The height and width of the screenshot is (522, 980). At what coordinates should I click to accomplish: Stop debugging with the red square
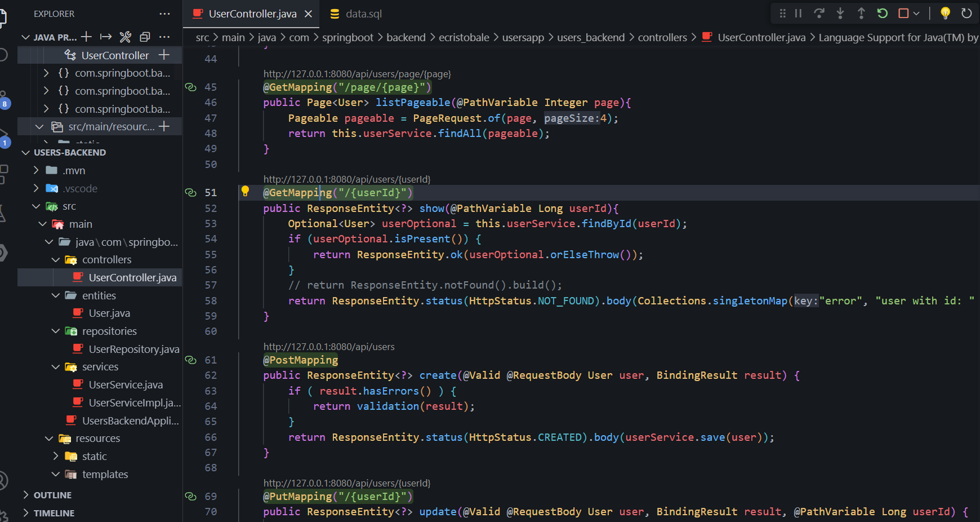point(903,14)
